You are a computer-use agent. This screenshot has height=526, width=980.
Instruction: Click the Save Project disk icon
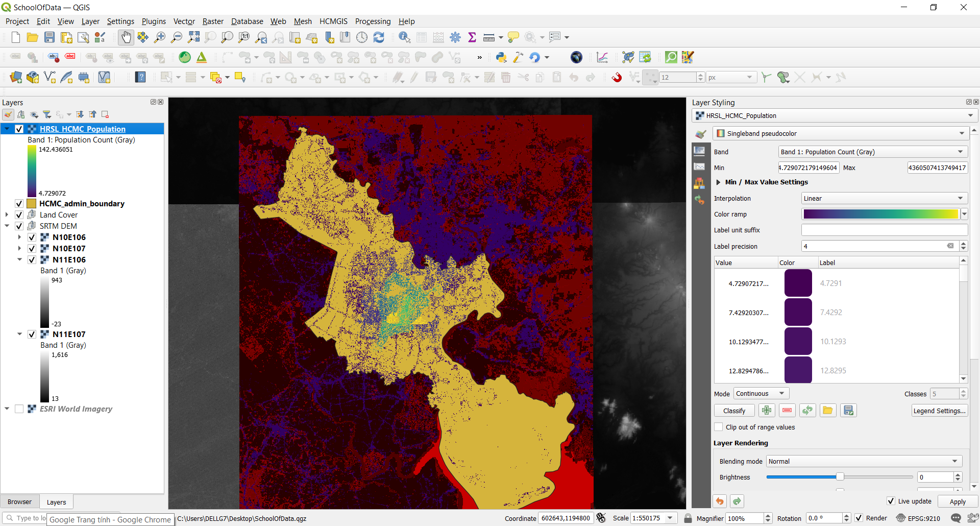point(50,37)
